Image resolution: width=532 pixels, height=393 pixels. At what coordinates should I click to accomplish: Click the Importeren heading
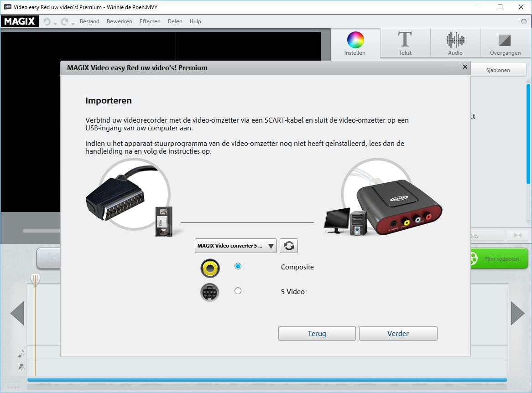109,101
